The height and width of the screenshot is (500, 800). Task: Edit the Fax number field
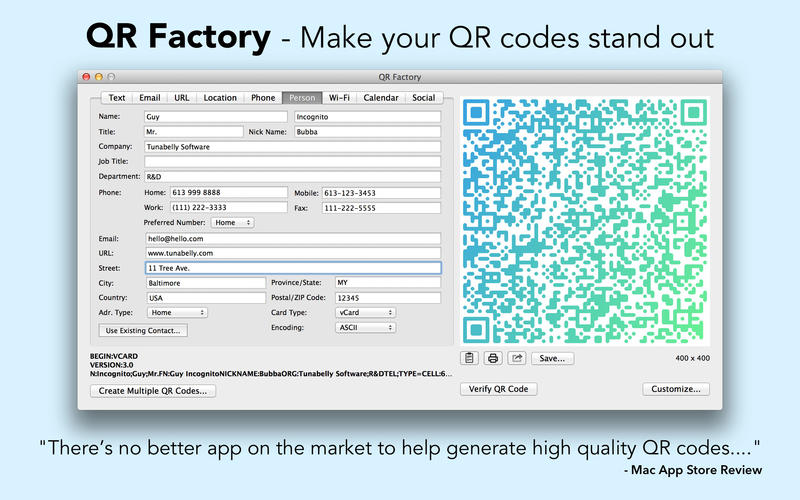tap(381, 208)
